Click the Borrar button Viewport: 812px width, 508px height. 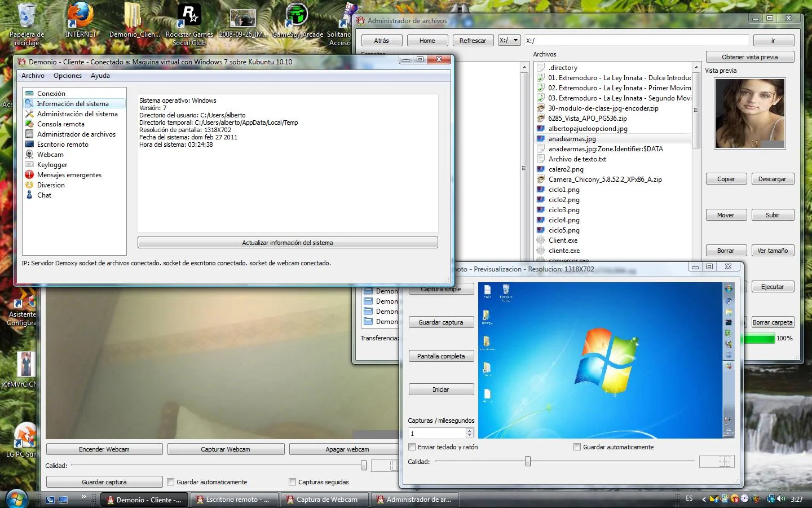[726, 251]
